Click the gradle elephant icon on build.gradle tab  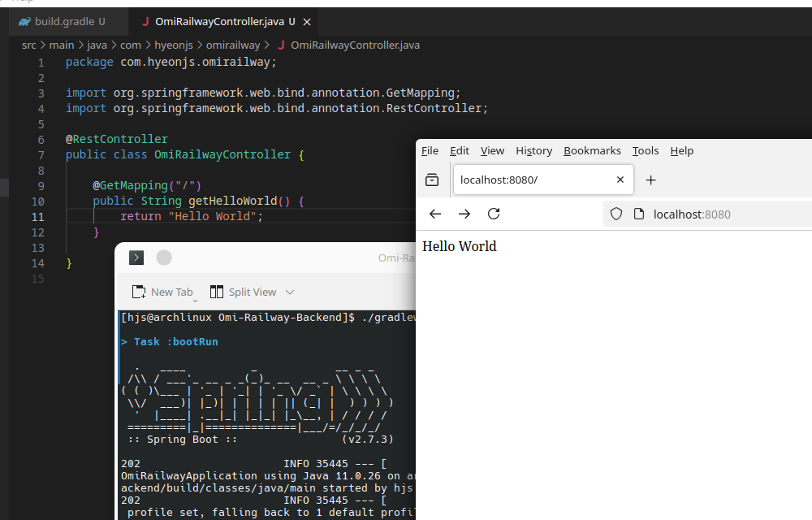pos(24,22)
